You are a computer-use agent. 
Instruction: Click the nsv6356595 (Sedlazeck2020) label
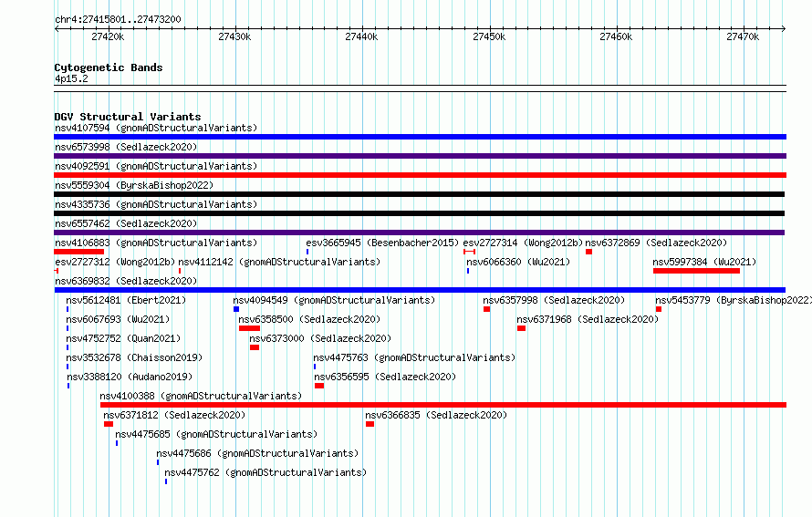[385, 377]
